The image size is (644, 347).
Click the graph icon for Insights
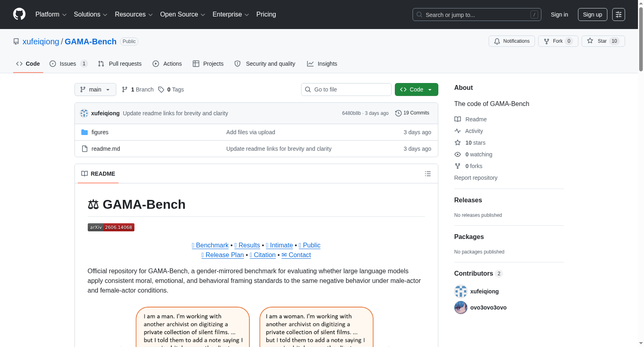310,64
